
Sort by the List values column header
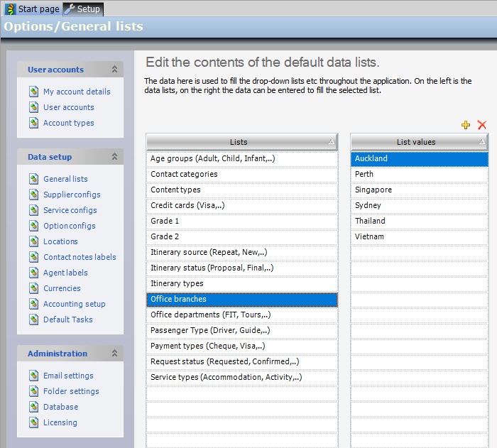click(x=416, y=142)
